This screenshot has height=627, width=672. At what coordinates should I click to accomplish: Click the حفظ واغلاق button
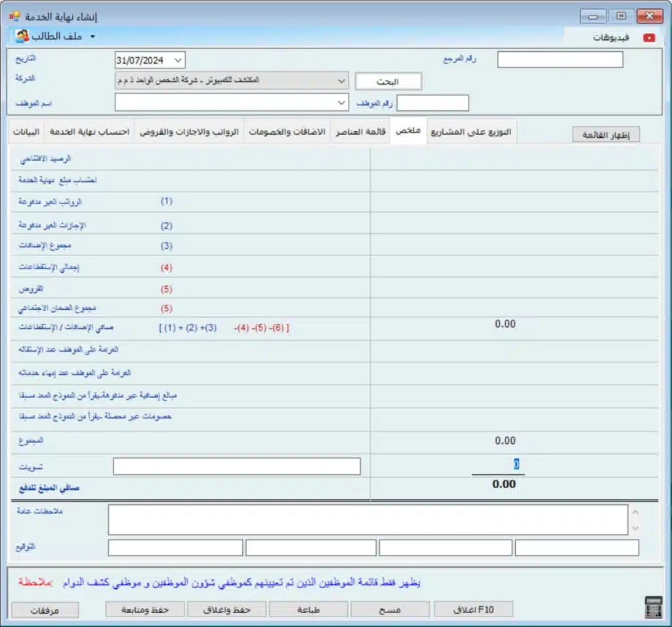227,609
